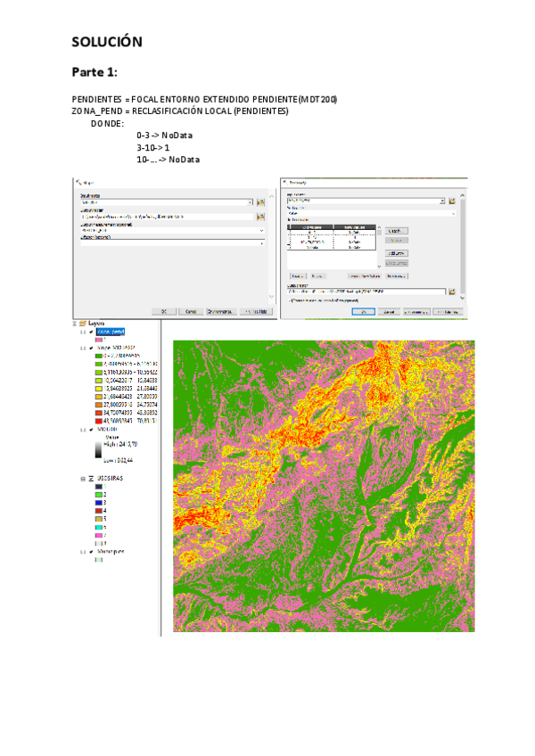This screenshot has width=535, height=756.
Task: Uncheck the Slope layer visibility checkbox
Action: (91, 347)
